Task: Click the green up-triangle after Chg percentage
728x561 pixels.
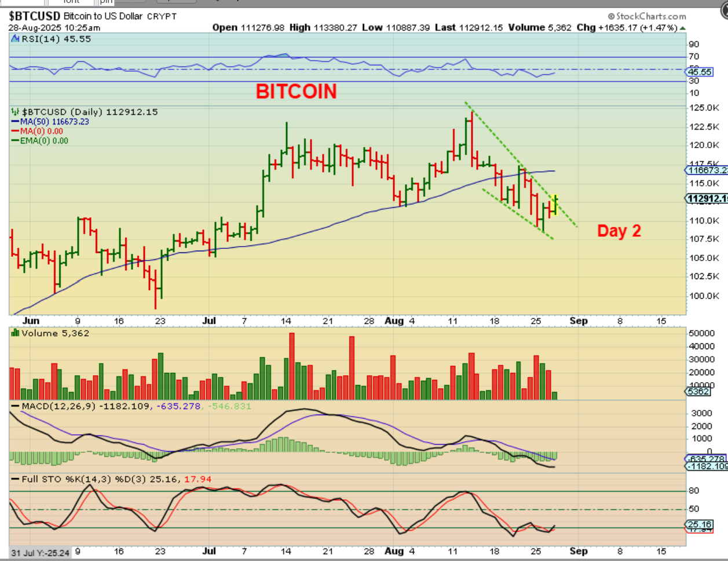Action: pyautogui.click(x=683, y=28)
